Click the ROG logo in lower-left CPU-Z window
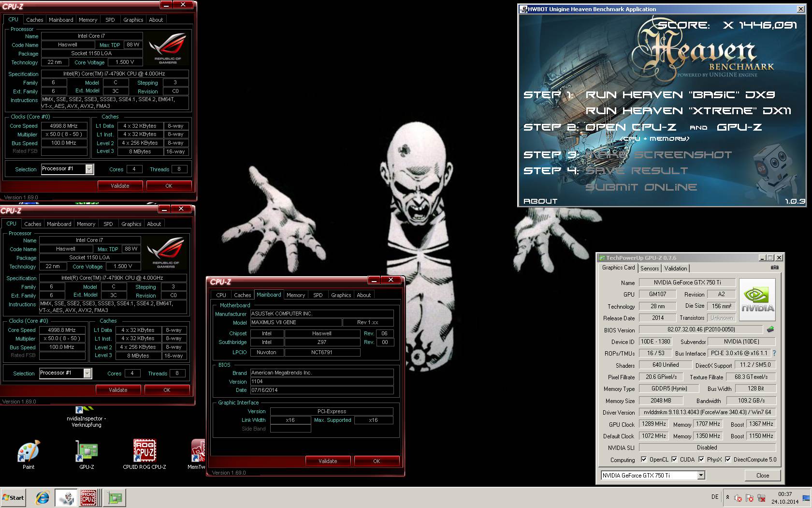 pos(165,253)
